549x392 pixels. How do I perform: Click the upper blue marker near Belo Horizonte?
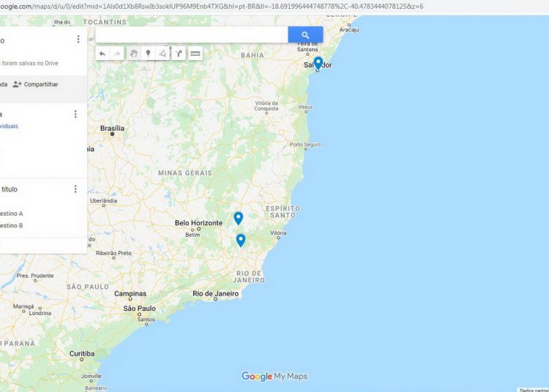(x=239, y=218)
